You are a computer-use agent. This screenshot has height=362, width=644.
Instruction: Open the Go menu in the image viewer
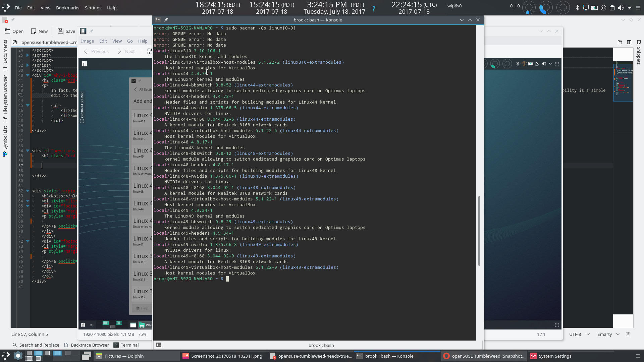130,41
